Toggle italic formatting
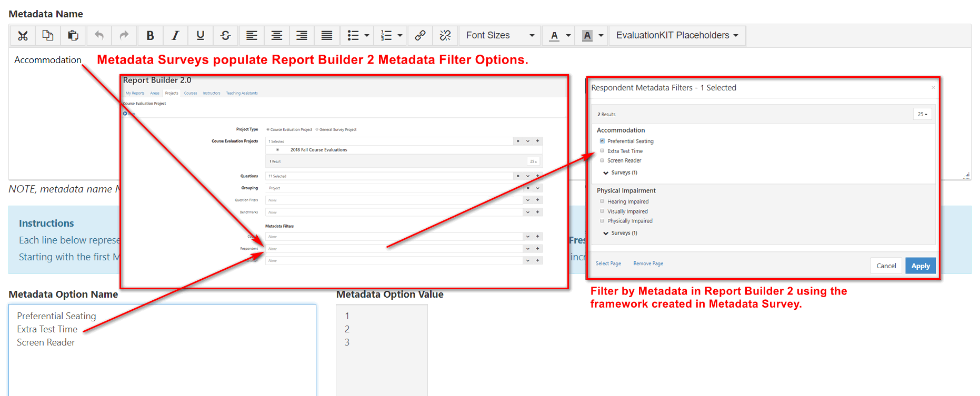This screenshot has width=980, height=396. click(x=175, y=36)
